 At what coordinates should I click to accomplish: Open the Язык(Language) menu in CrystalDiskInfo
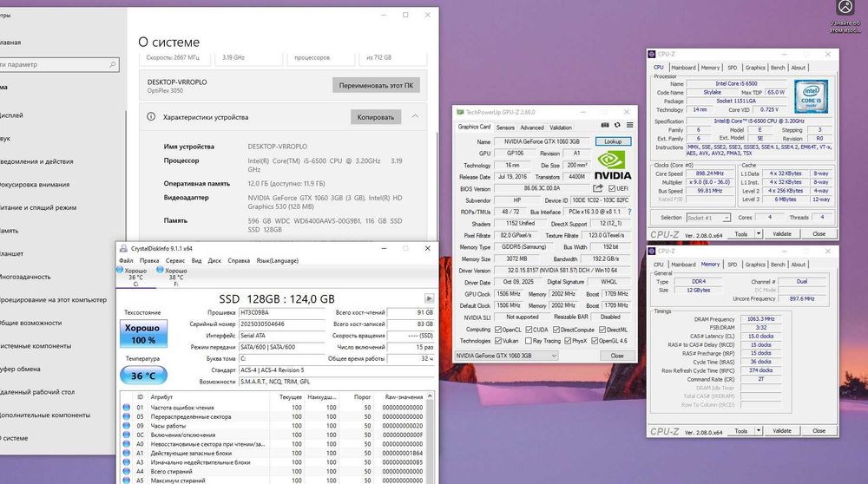tap(278, 260)
